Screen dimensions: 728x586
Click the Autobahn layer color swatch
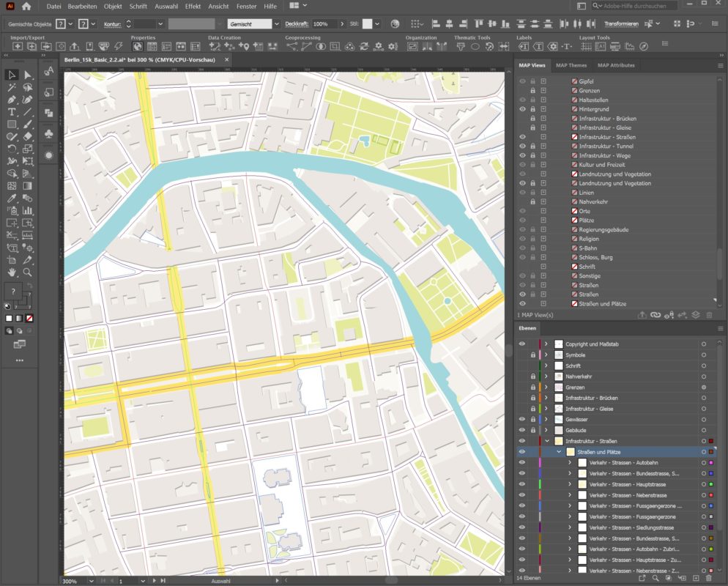click(x=710, y=463)
